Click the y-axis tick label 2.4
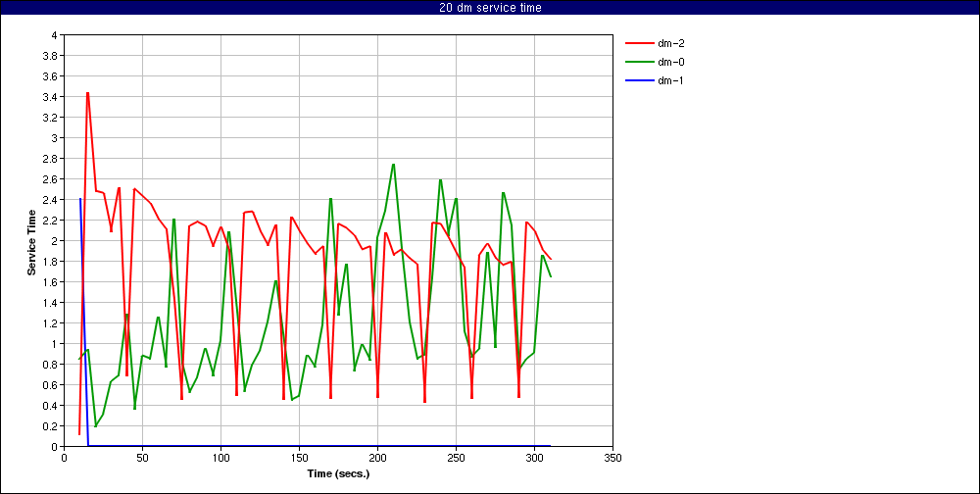 [x=51, y=200]
